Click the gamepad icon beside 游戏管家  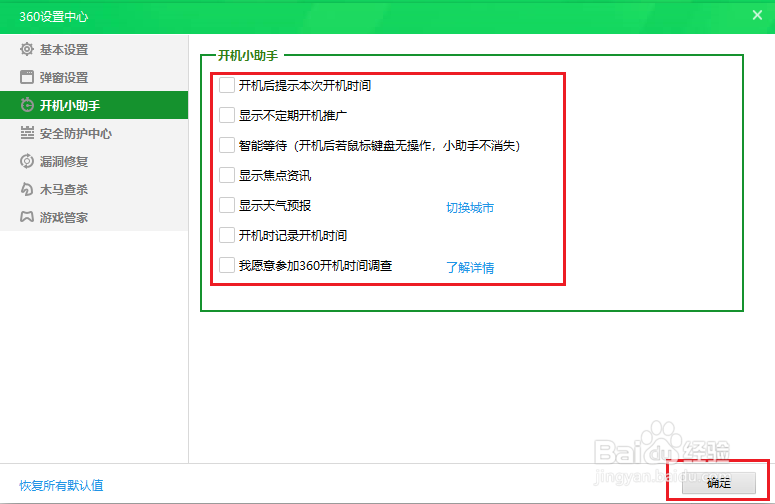[x=27, y=217]
